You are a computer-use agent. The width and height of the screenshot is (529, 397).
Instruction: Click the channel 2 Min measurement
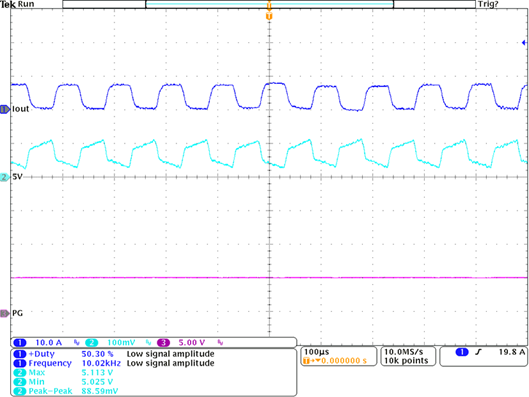point(63,382)
